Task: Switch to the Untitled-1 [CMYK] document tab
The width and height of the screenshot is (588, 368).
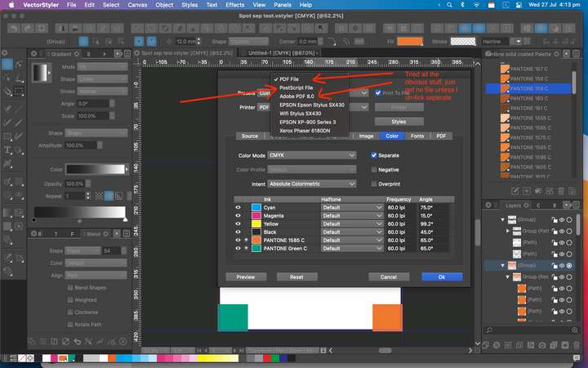Action: pyautogui.click(x=283, y=53)
